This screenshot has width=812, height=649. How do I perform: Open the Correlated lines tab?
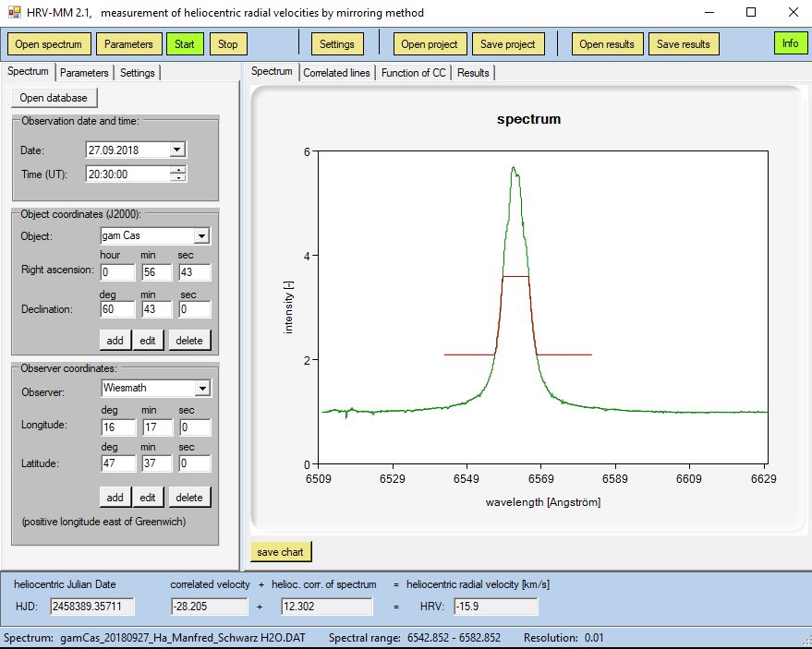coord(336,72)
